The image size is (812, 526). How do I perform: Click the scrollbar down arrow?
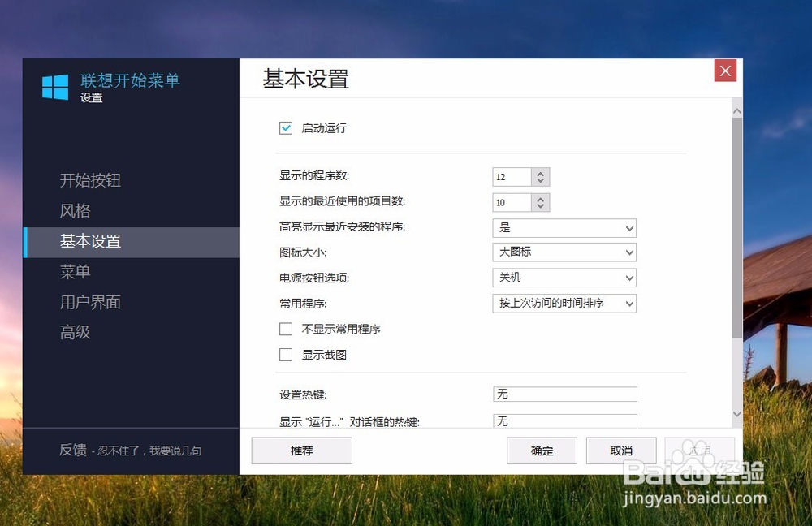point(737,416)
